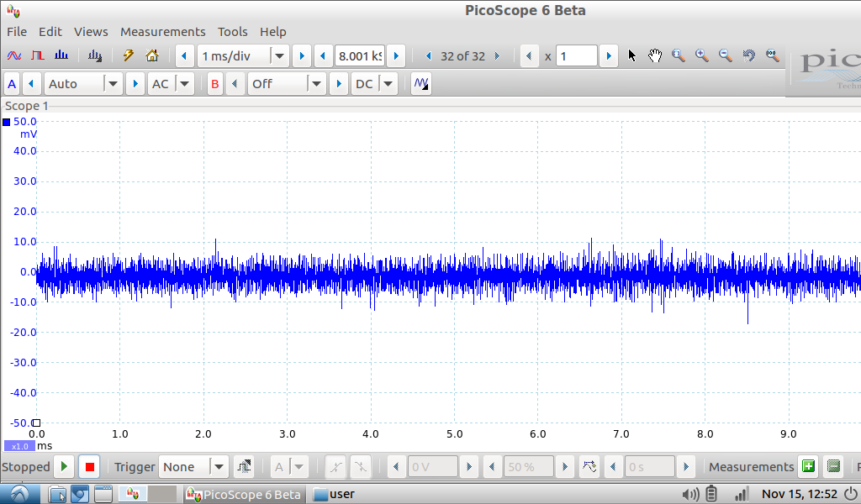Screen dimensions: 861x504
Task: Click the zoom in magnifier tool
Action: 701,56
